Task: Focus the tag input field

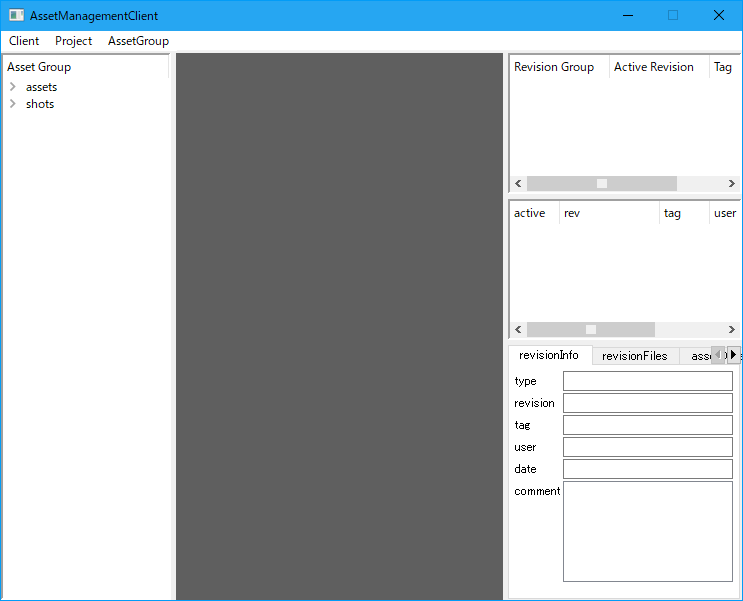Action: click(x=648, y=425)
